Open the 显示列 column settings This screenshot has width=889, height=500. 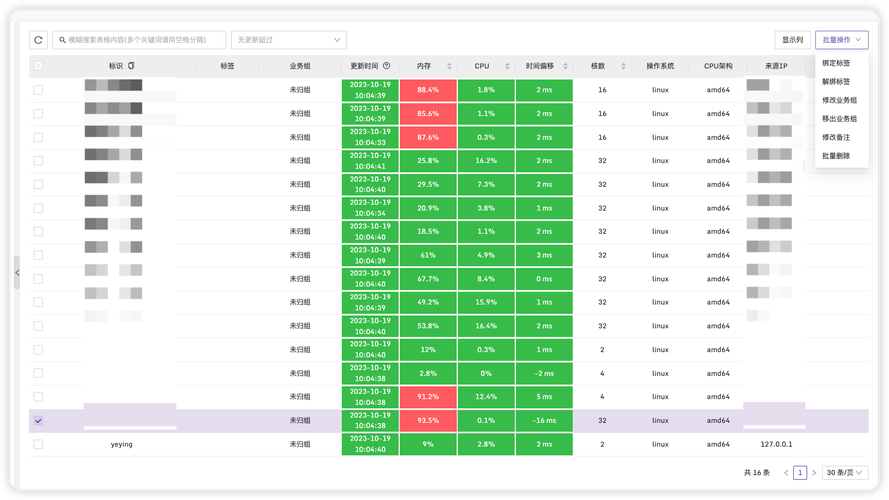tap(793, 40)
